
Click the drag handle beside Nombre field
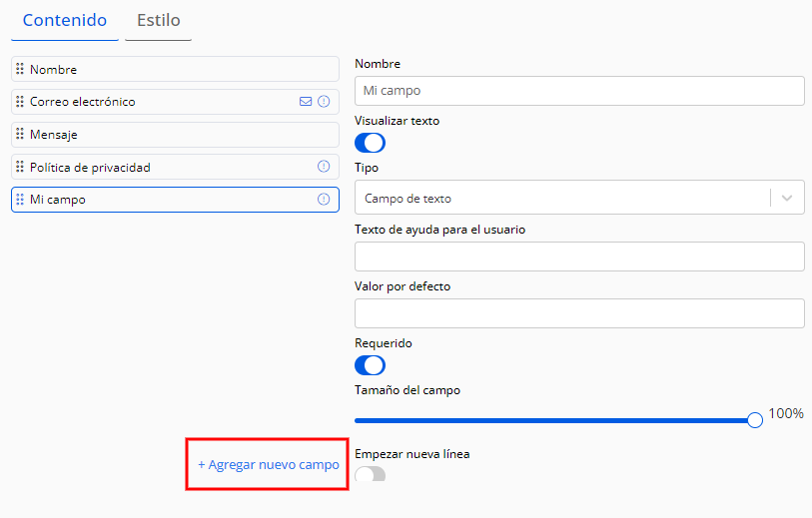point(20,69)
